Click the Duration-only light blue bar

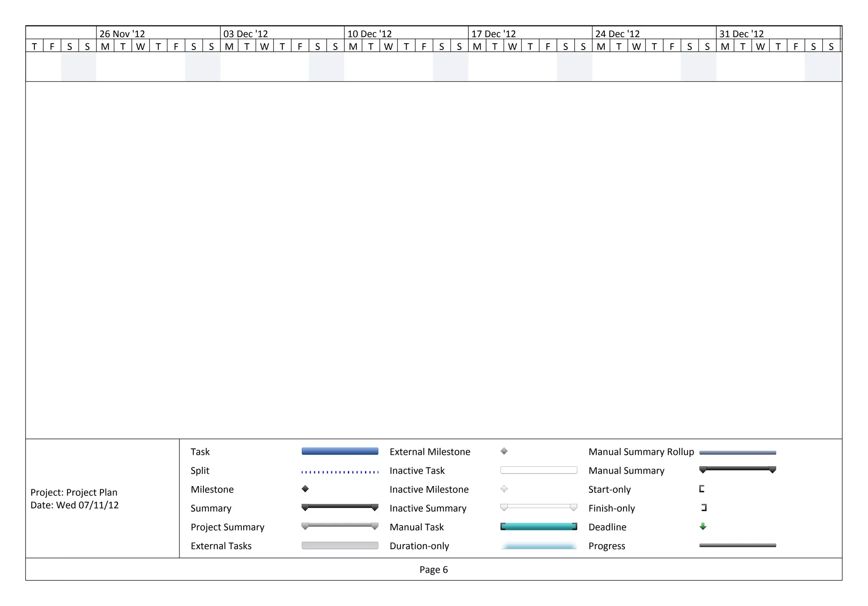pos(538,546)
